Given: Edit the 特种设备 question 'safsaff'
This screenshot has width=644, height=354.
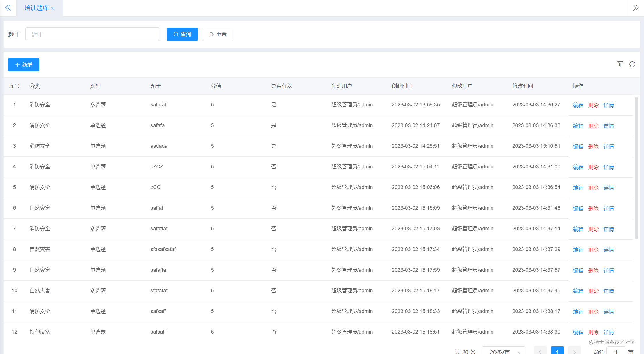Looking at the screenshot, I should click(578, 332).
